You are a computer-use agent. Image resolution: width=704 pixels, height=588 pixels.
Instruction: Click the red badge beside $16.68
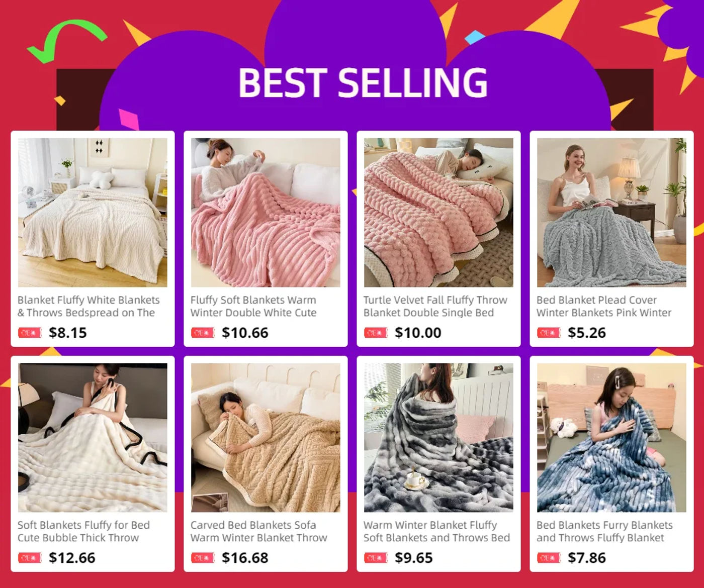click(203, 558)
